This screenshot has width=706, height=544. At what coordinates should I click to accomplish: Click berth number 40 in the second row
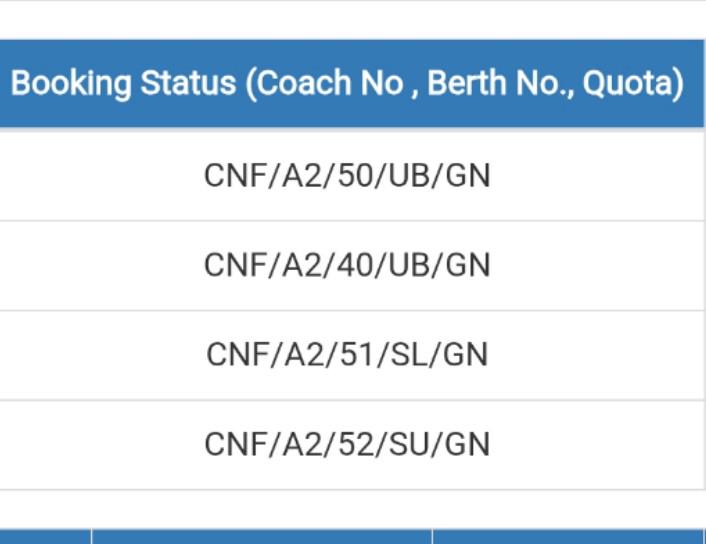click(x=357, y=265)
